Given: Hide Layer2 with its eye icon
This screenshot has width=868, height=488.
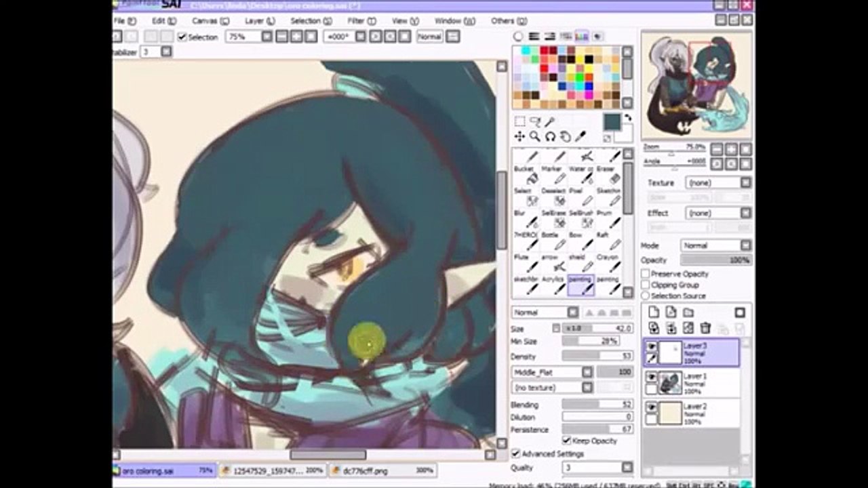Looking at the screenshot, I should pyautogui.click(x=652, y=407).
